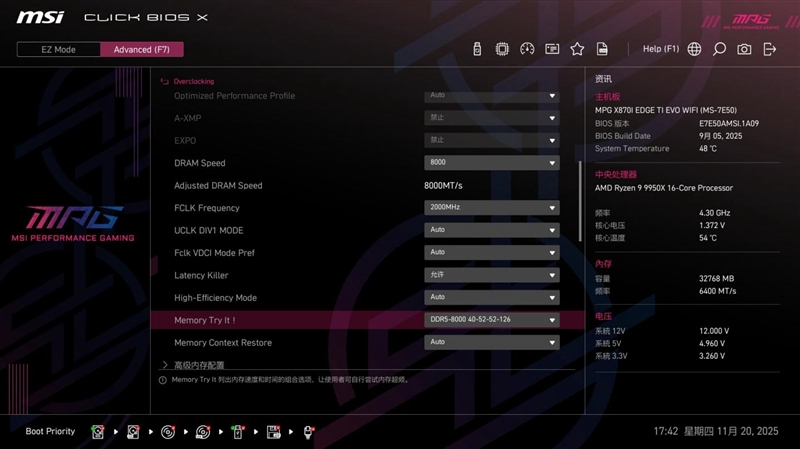Image resolution: width=800 pixels, height=449 pixels.
Task: Click UCLK DIV1 MODE label
Action: point(209,231)
